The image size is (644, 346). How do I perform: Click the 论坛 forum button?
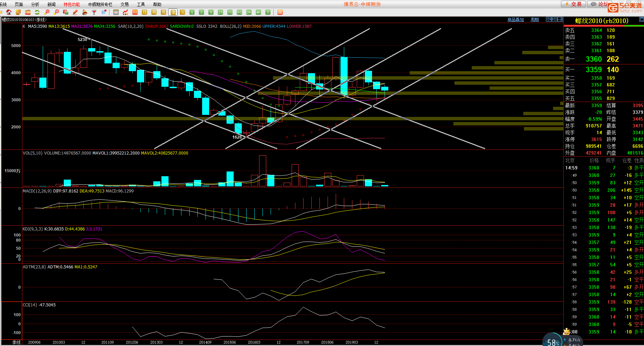600,4
